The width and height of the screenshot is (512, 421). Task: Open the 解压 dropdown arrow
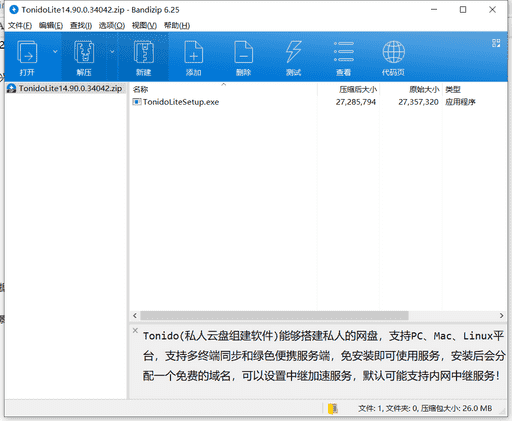(x=112, y=52)
